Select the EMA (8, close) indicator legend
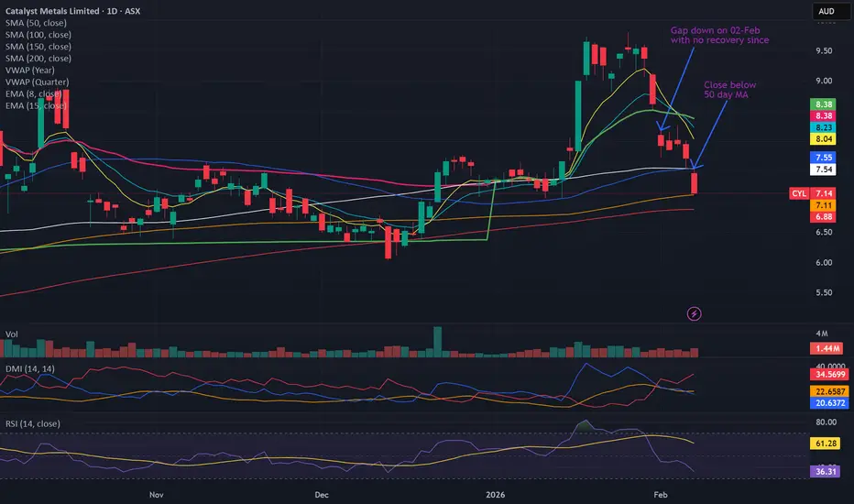Image resolution: width=854 pixels, height=504 pixels. click(x=33, y=93)
